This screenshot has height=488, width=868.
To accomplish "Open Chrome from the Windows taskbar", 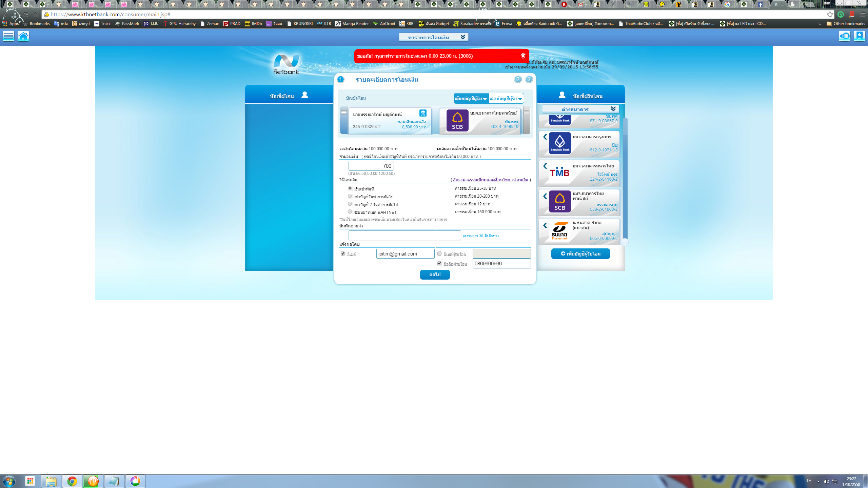I will coord(72,481).
